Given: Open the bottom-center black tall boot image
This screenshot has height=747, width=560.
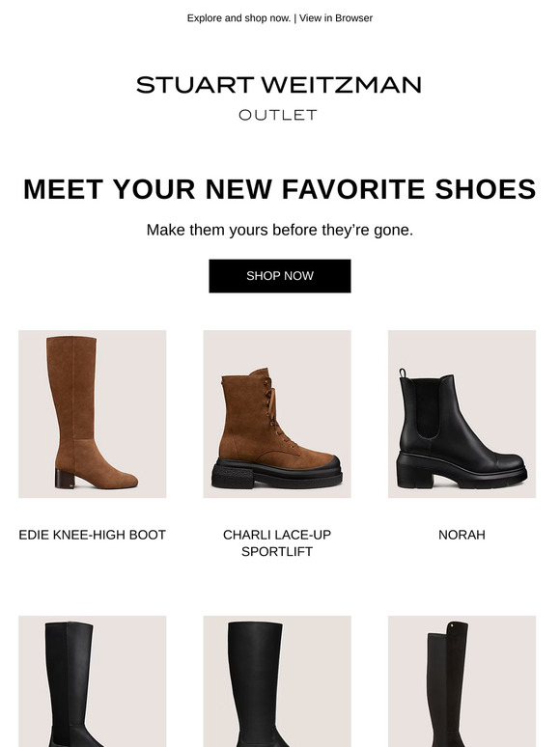Looking at the screenshot, I should pos(277,681).
